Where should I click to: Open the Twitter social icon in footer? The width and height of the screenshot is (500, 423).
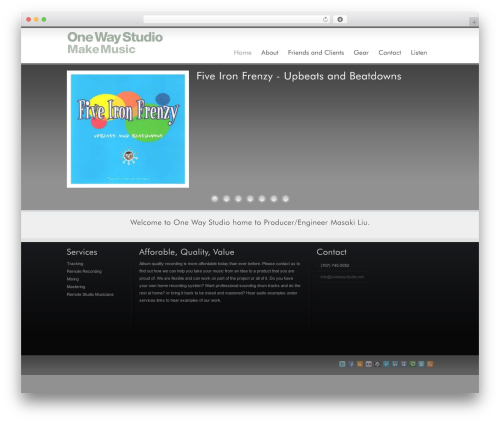click(342, 364)
